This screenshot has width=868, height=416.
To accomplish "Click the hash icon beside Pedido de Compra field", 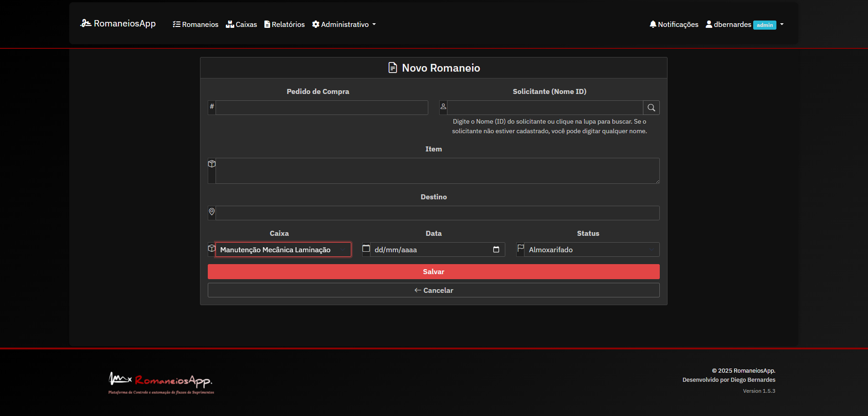I will (x=211, y=107).
